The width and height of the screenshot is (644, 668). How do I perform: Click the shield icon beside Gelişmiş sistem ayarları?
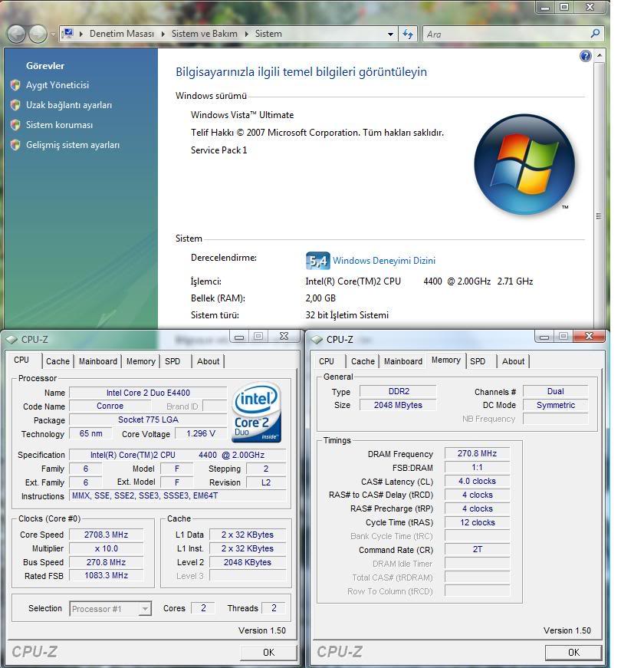[x=15, y=145]
